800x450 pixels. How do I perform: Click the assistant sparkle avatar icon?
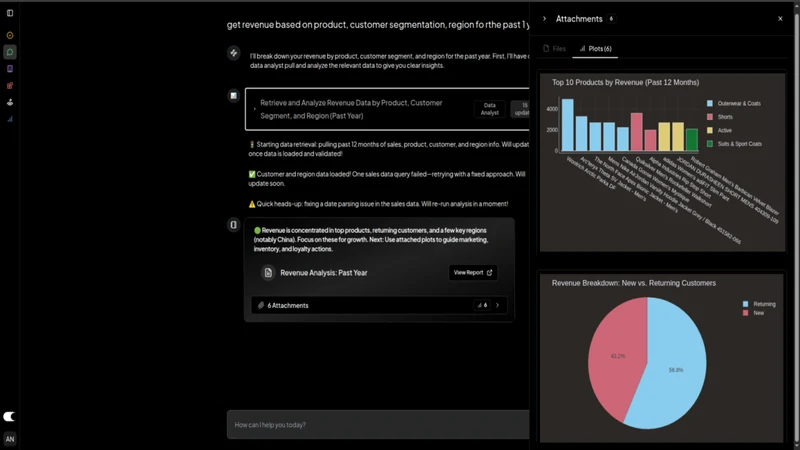point(233,53)
